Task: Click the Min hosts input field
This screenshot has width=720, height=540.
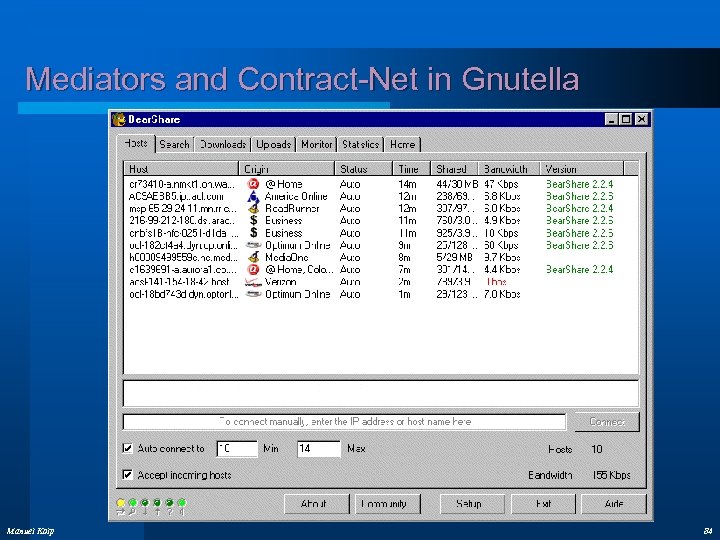Action: [x=237, y=448]
